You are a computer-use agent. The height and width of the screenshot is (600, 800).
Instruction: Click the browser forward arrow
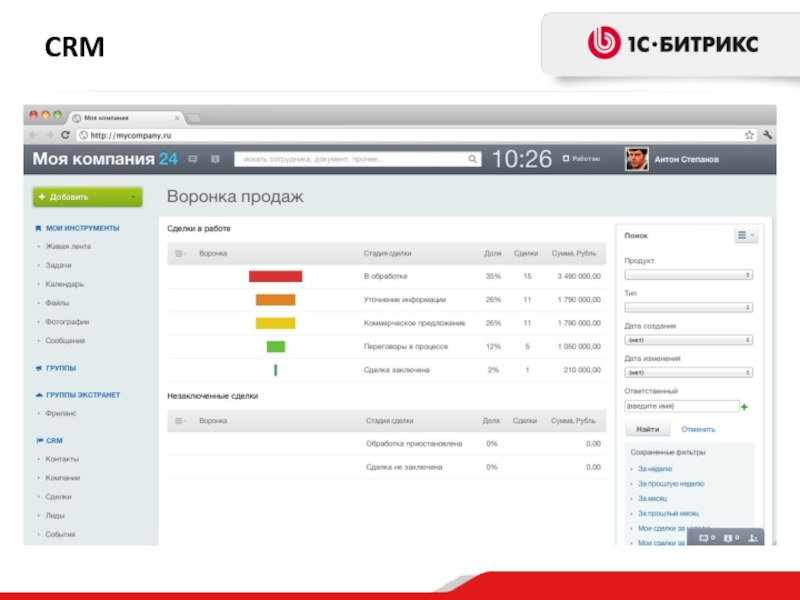pyautogui.click(x=49, y=135)
